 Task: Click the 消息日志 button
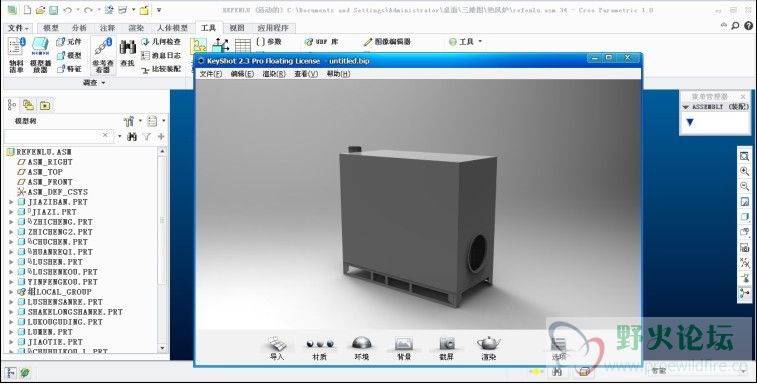(x=161, y=56)
